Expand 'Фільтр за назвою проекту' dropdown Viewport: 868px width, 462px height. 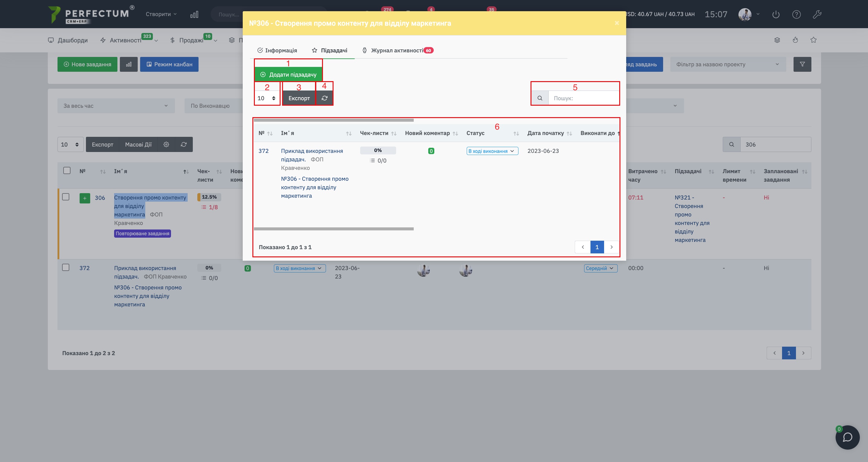[728, 64]
